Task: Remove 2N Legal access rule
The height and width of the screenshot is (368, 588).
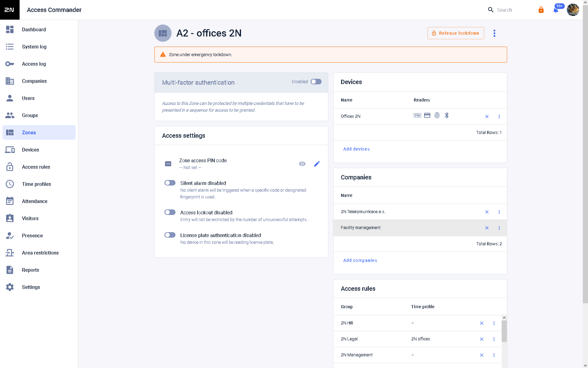Action: click(482, 339)
